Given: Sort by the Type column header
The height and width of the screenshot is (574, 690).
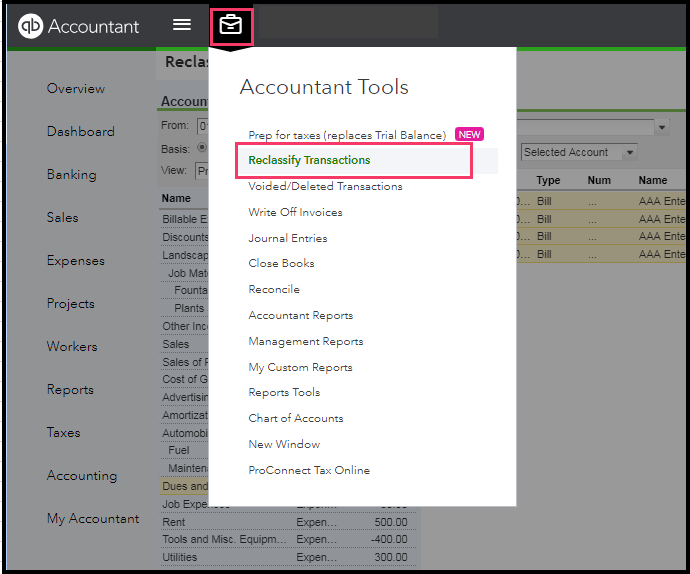Looking at the screenshot, I should (548, 180).
